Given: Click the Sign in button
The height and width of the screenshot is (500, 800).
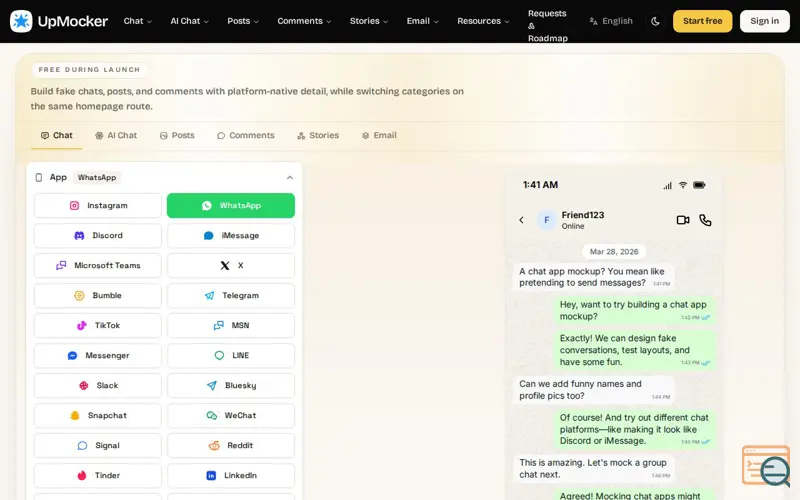Looking at the screenshot, I should 764,21.
